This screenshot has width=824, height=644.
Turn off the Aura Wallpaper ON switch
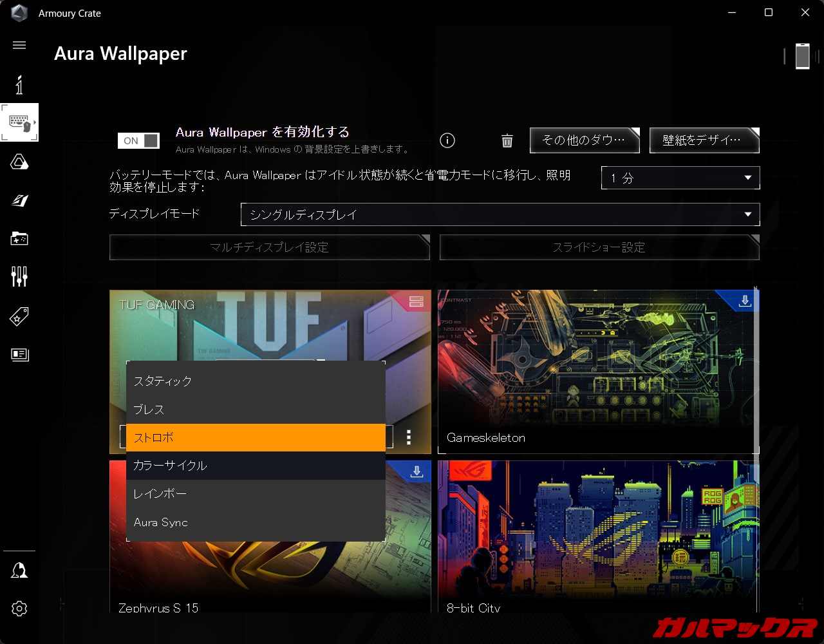coord(138,140)
